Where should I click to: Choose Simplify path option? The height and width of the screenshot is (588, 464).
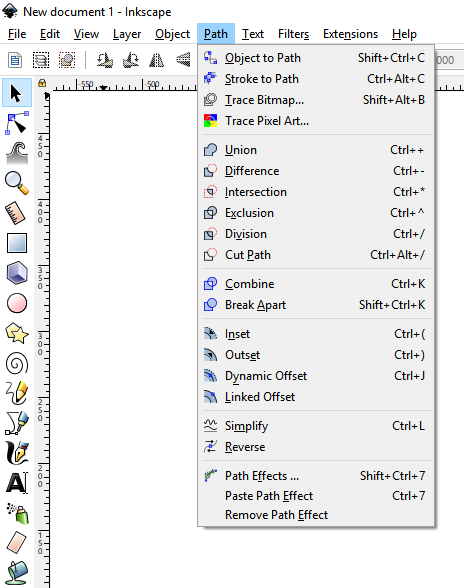[x=316, y=426]
